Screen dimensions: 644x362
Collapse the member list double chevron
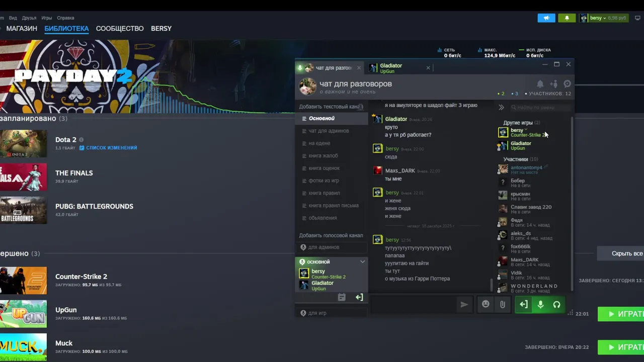501,107
